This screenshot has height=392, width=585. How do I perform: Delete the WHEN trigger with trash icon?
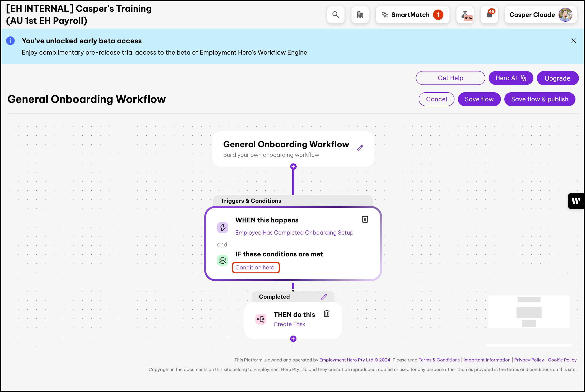(365, 220)
